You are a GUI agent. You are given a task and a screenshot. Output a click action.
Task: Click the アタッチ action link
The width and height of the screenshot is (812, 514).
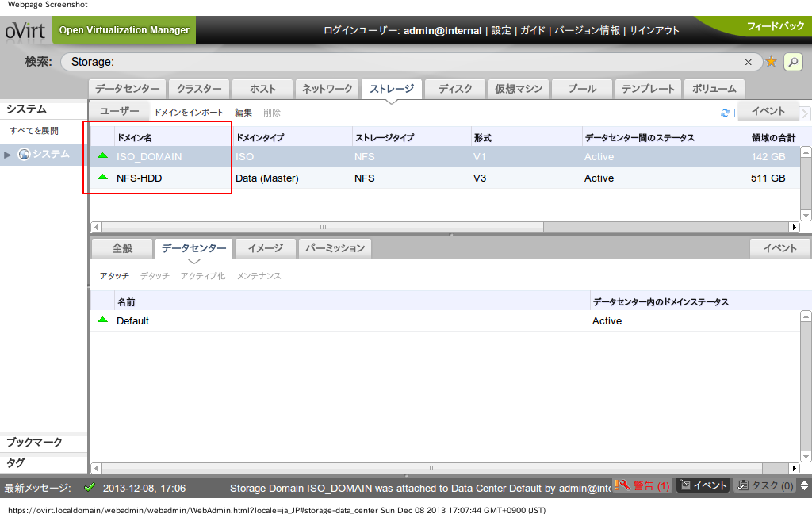pos(114,276)
